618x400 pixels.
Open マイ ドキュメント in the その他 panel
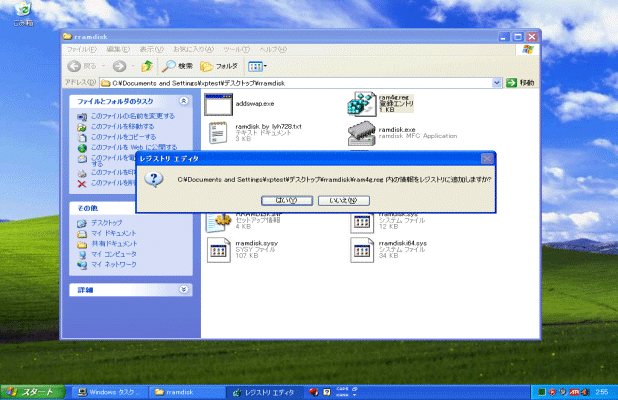114,233
